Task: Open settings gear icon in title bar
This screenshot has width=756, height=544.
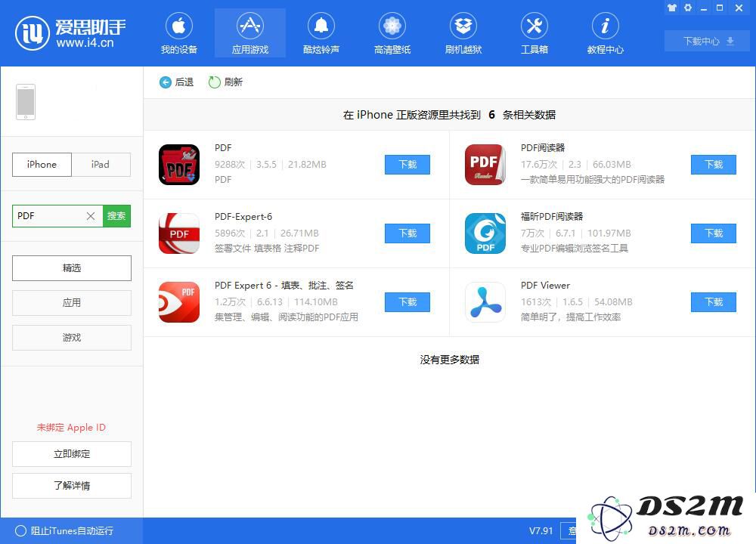Action: [688, 8]
